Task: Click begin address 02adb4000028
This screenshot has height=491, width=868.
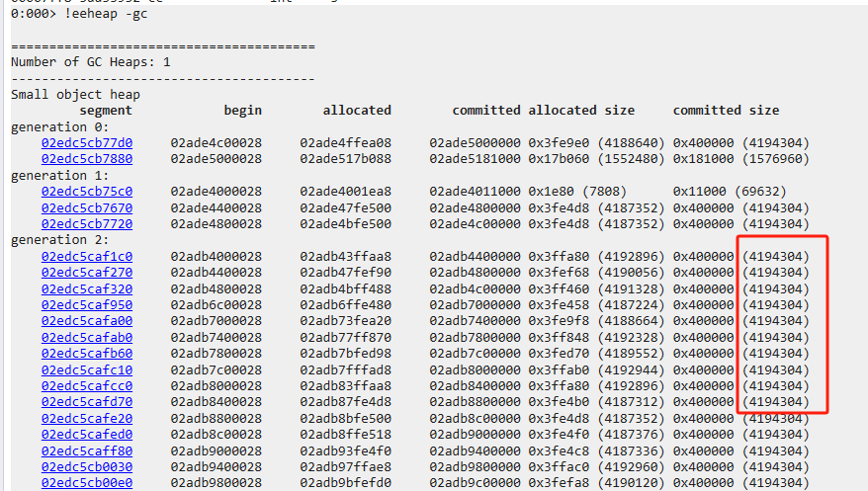Action: [x=216, y=257]
